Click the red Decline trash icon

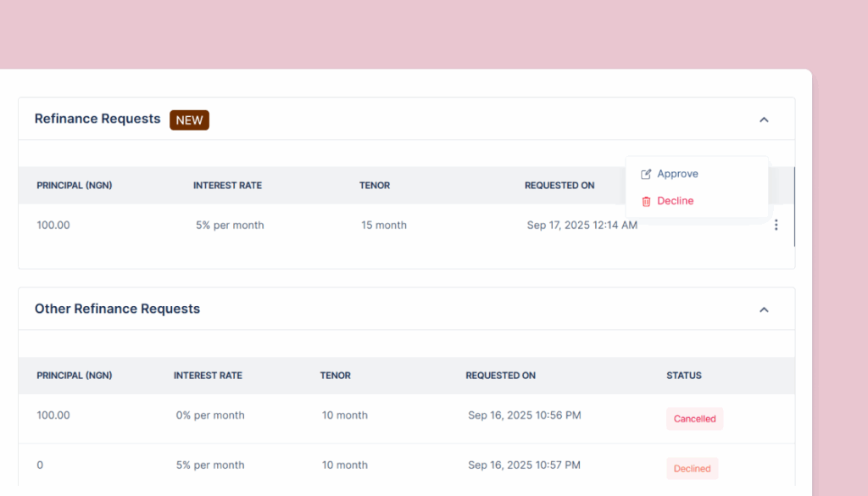pos(646,201)
